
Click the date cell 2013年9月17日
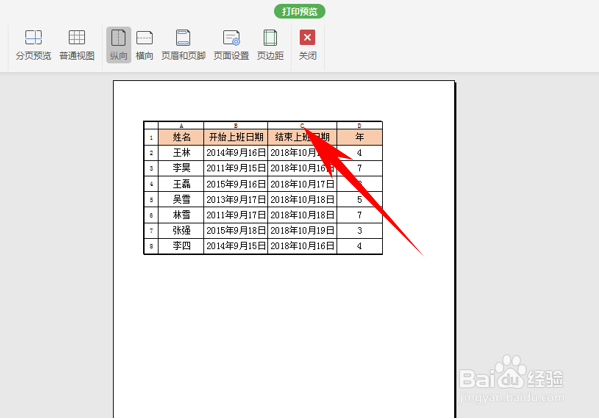tap(236, 199)
